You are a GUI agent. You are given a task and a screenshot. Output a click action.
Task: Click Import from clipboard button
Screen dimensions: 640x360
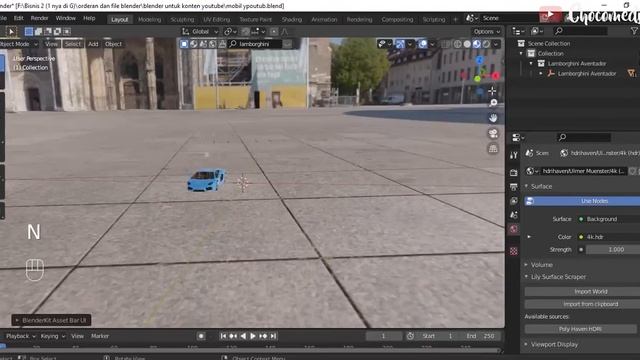click(582, 304)
